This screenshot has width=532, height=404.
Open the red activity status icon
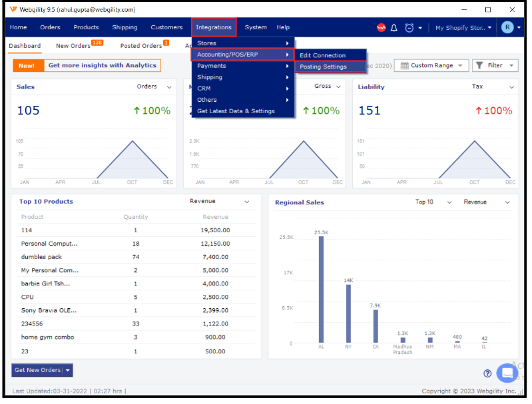(x=382, y=27)
